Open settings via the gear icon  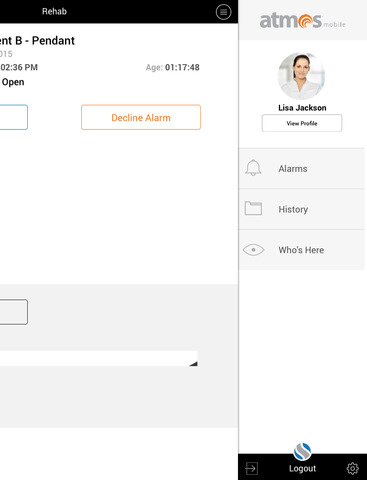[x=352, y=468]
